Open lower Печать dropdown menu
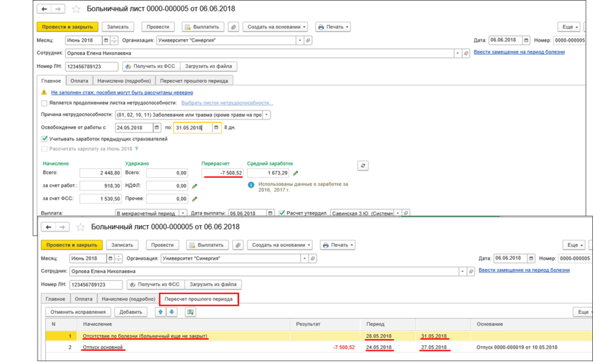The width and height of the screenshot is (597, 364). pos(337,245)
